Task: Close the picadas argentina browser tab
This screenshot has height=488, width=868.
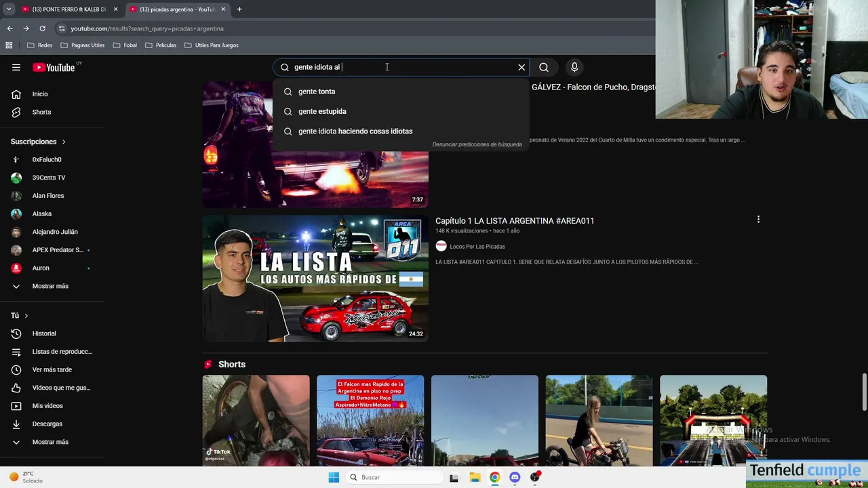Action: [x=223, y=9]
